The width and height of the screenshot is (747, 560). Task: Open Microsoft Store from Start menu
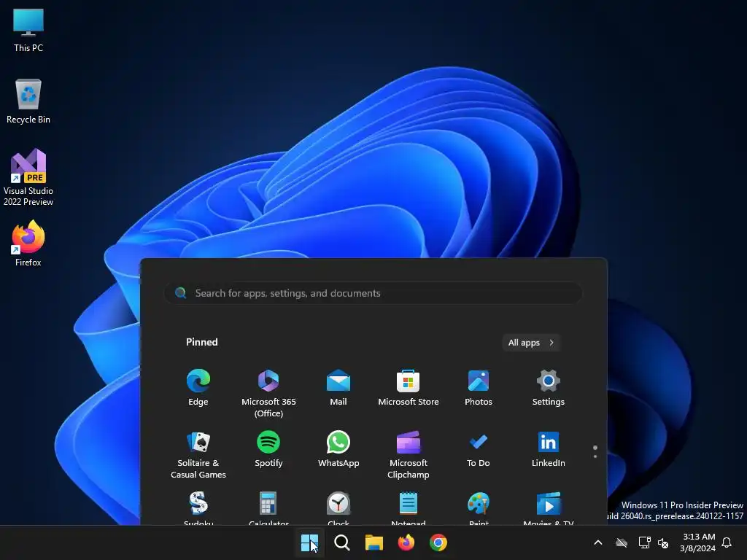(x=409, y=387)
